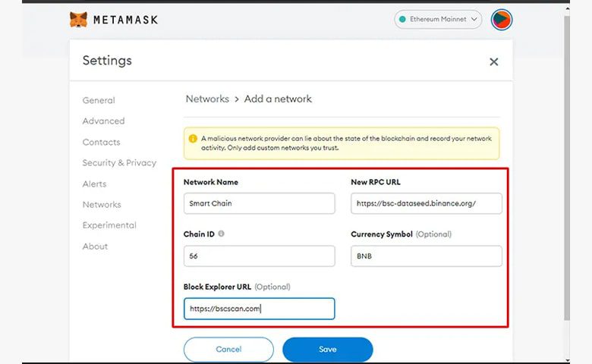Viewport: 592px width, 364px height.
Task: Open the About section
Action: pos(95,246)
